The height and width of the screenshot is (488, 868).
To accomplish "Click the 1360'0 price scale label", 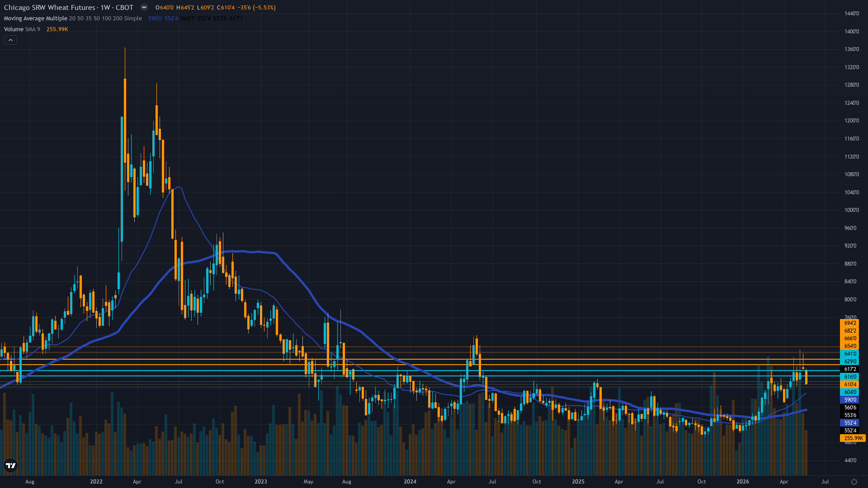I will point(852,49).
